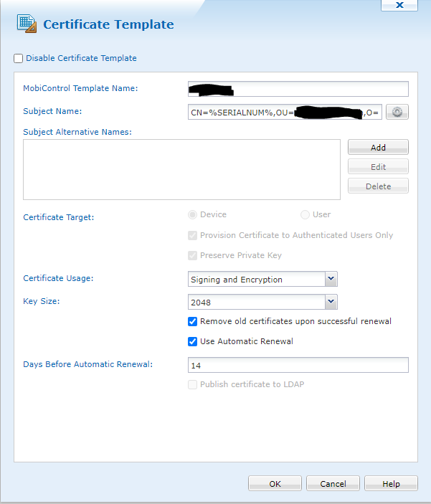Image resolution: width=431 pixels, height=504 pixels.
Task: Toggle Preserve Private Key checkbox
Action: (192, 255)
